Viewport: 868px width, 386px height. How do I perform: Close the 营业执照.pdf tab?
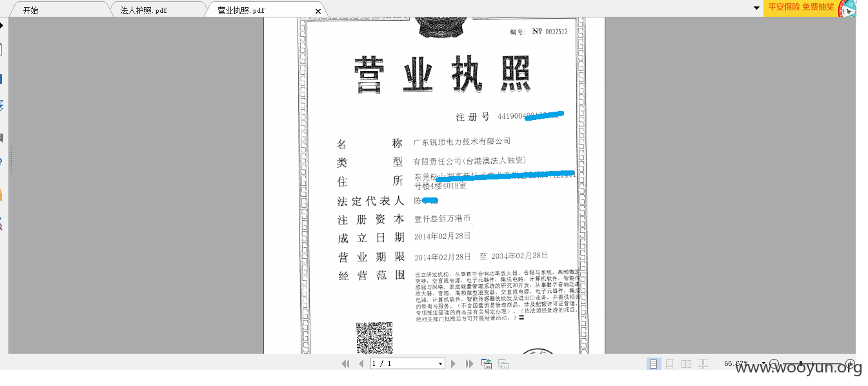point(318,11)
